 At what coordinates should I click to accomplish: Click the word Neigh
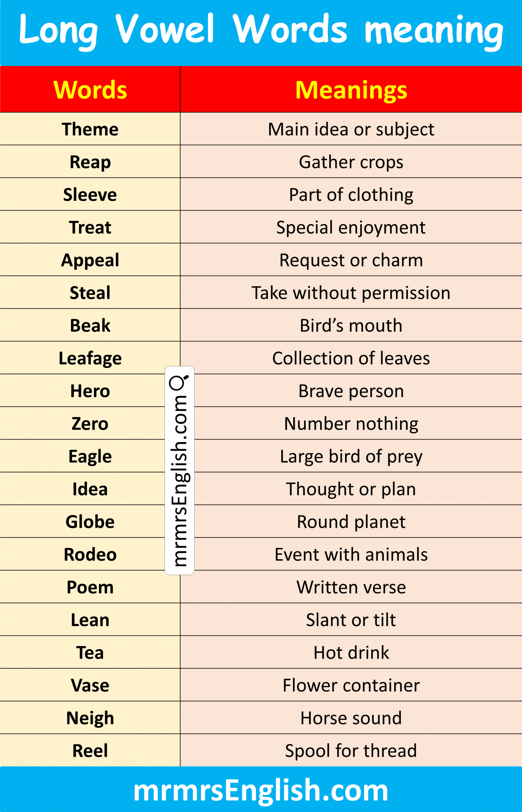pyautogui.click(x=90, y=718)
